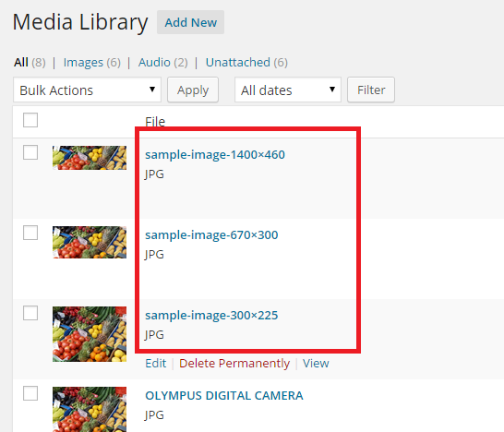Click the sample-image-1400×460 thumbnail

point(90,158)
